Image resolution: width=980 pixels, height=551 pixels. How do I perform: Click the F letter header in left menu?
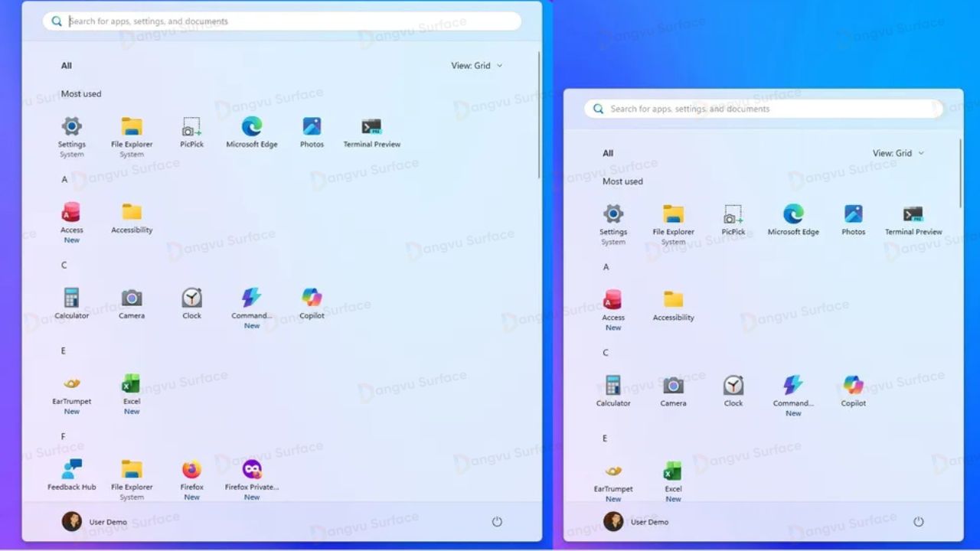(x=64, y=436)
